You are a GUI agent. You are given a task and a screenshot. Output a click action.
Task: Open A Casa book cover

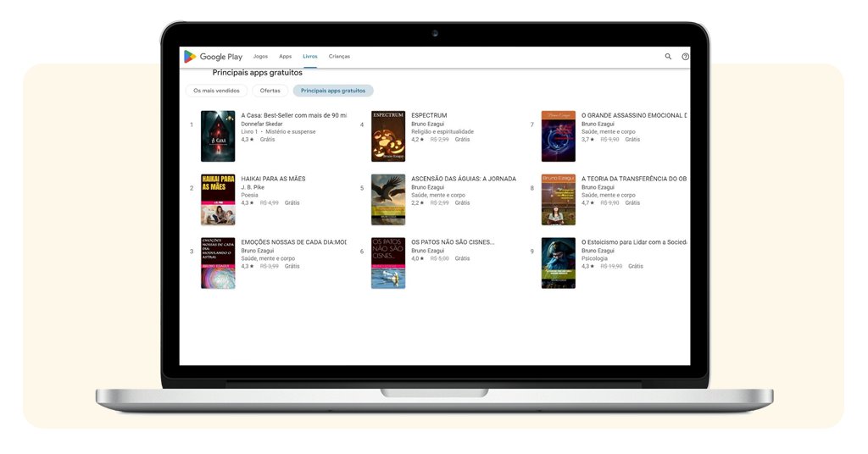(218, 136)
